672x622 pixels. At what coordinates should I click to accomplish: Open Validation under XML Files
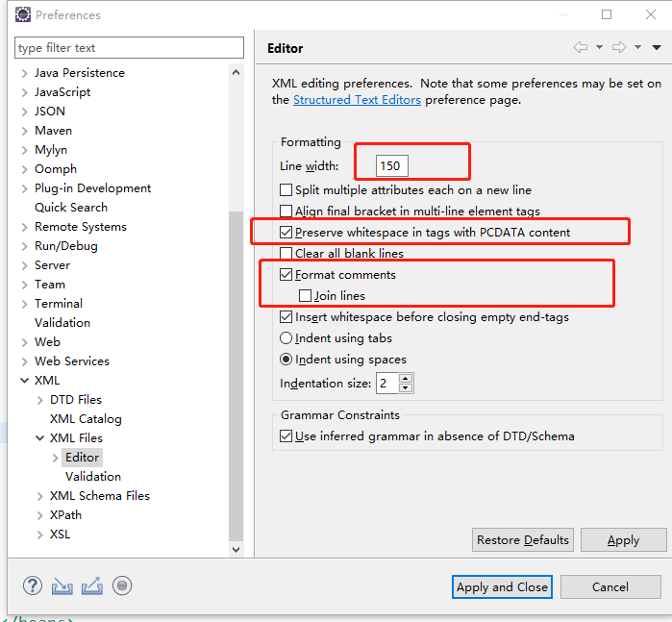pyautogui.click(x=92, y=477)
